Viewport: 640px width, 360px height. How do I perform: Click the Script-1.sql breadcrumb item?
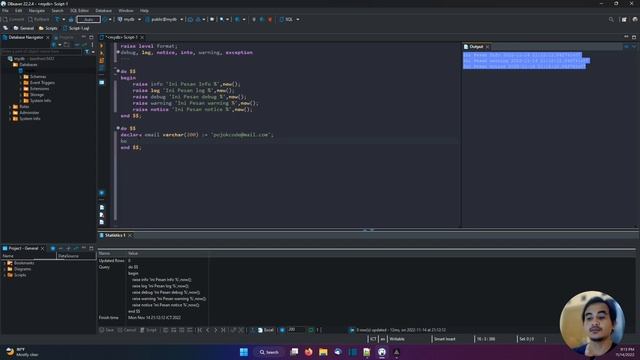coord(76,28)
